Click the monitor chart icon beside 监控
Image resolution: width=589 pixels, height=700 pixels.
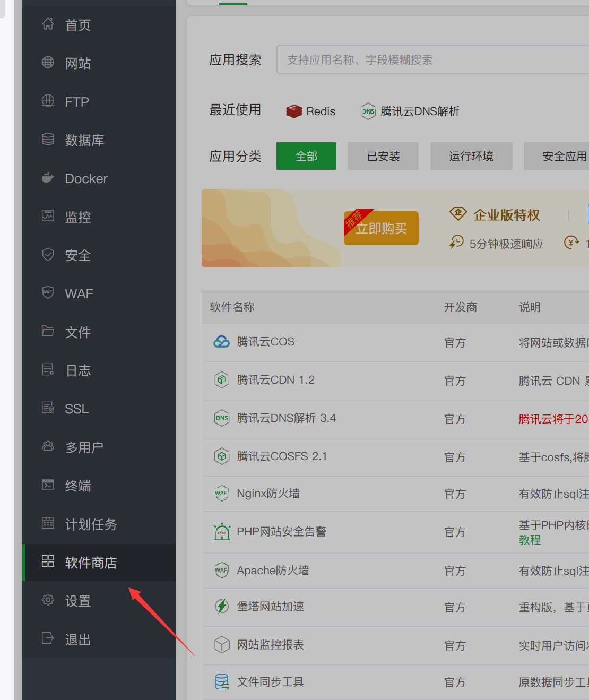(48, 216)
